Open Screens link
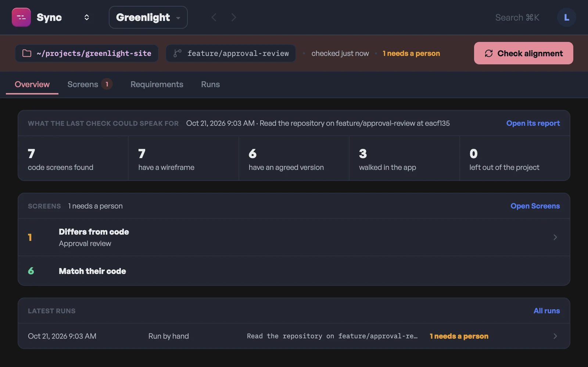The height and width of the screenshot is (367, 588). tap(535, 206)
